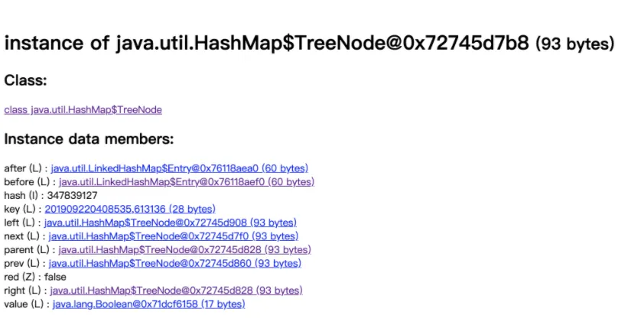This screenshot has height=322, width=644.
Task: Click the '(93 bytes)' text in title
Action: tap(574, 44)
